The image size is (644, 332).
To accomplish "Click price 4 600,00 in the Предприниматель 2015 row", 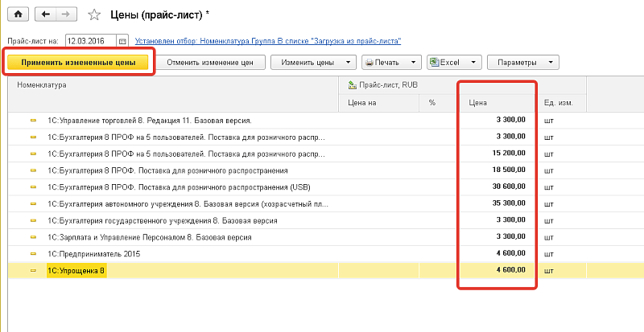I will coord(510,253).
